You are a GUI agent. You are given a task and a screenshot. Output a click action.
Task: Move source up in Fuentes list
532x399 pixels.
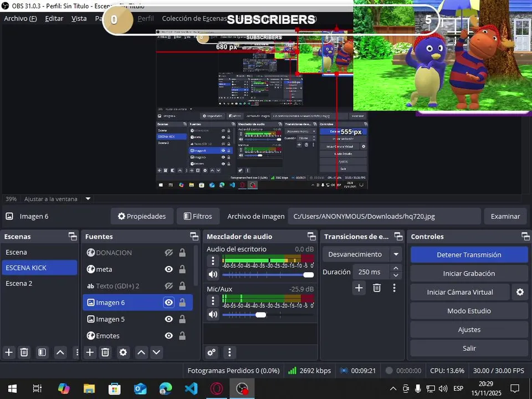click(141, 352)
